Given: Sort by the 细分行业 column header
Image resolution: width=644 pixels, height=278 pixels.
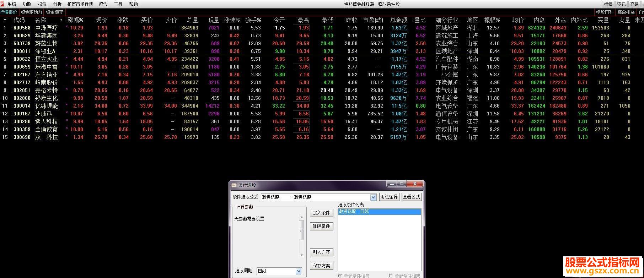Looking at the screenshot, I should [447, 20].
